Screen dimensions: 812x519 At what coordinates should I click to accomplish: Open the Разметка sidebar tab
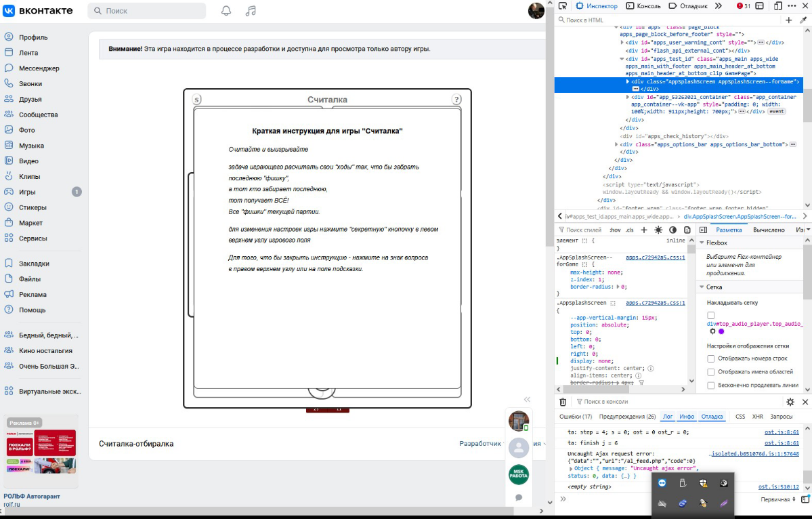(x=729, y=230)
